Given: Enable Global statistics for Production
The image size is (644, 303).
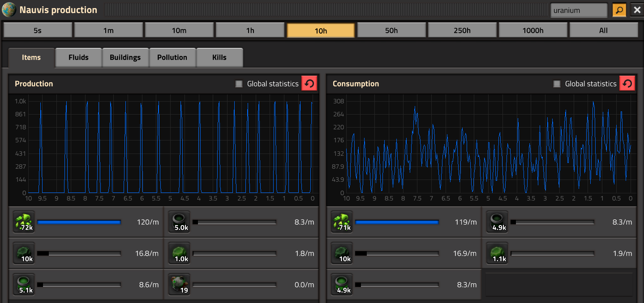Looking at the screenshot, I should (x=239, y=84).
